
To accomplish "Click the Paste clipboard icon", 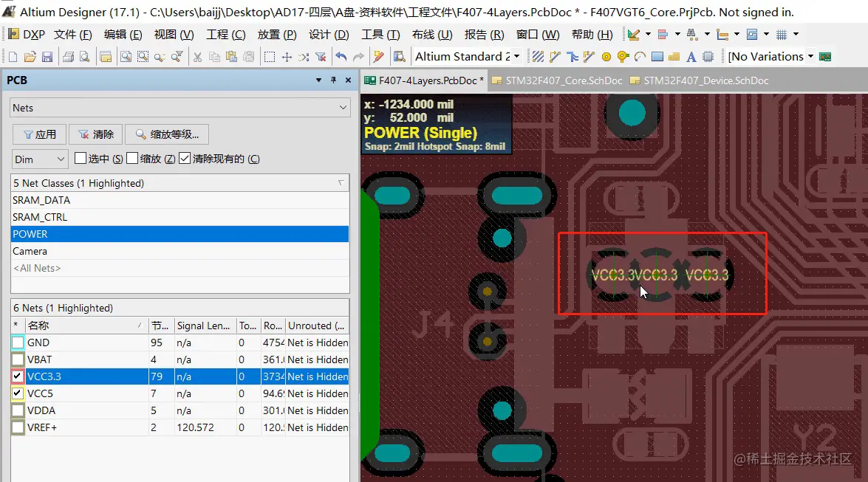I will [x=231, y=56].
